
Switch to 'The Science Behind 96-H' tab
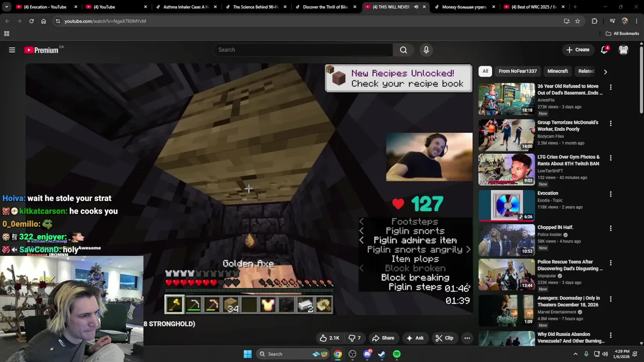255,7
